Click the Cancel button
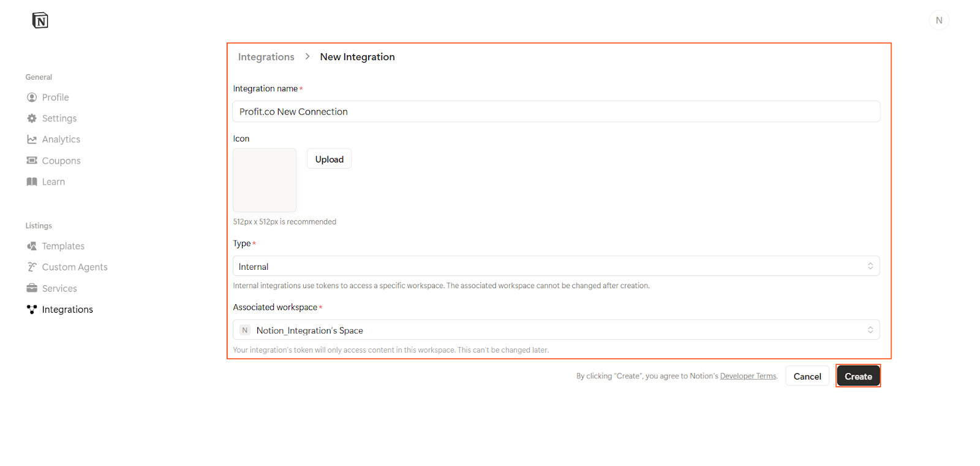980x466 pixels. [807, 376]
